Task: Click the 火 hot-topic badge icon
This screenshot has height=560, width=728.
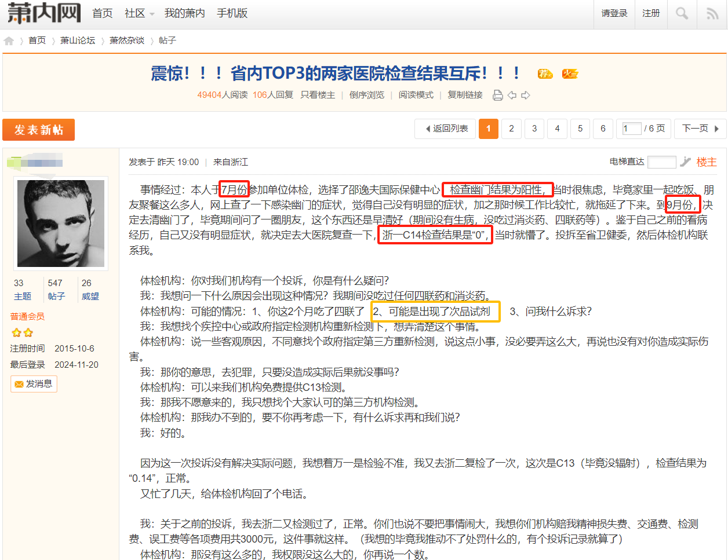Action: point(570,74)
